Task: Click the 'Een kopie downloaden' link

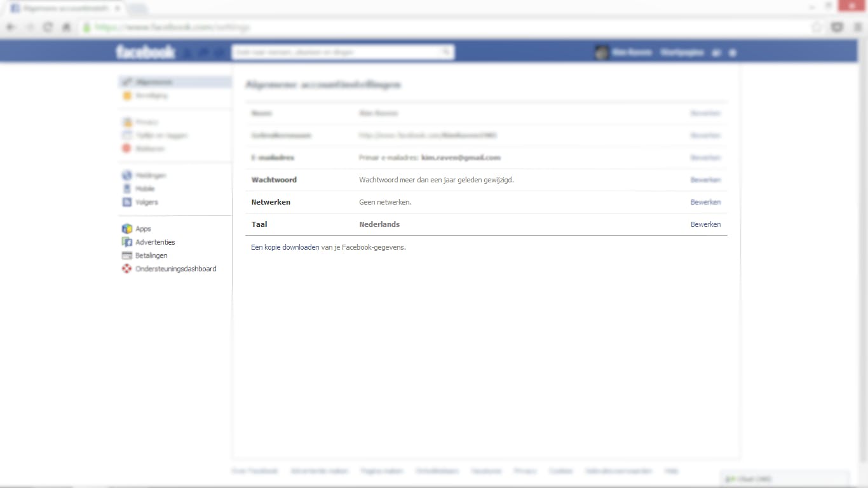Action: [285, 247]
